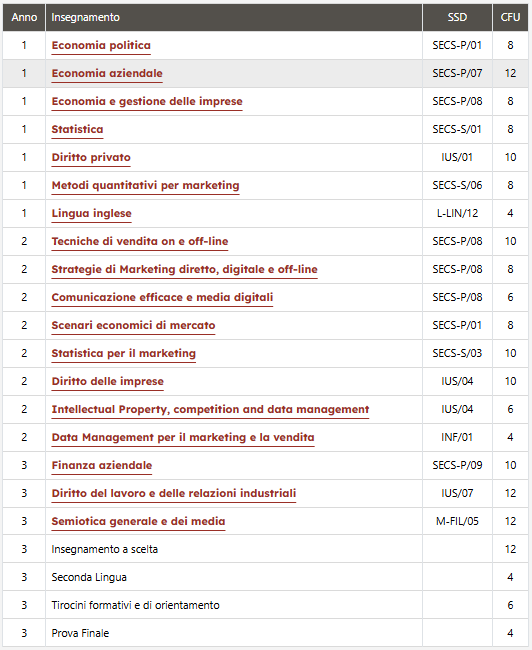The image size is (532, 650).
Task: Click Statistica per il marketing link
Action: coord(124,353)
